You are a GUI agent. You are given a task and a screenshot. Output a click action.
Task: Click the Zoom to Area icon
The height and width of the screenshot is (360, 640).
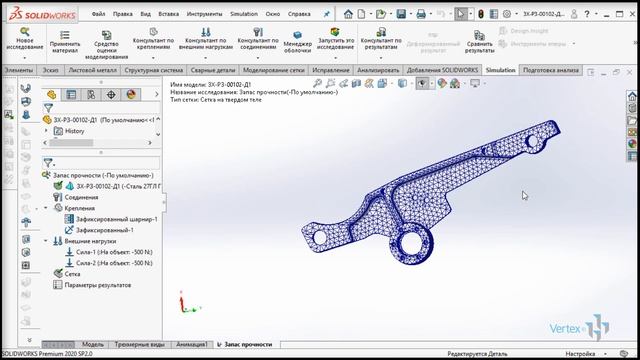(331, 84)
